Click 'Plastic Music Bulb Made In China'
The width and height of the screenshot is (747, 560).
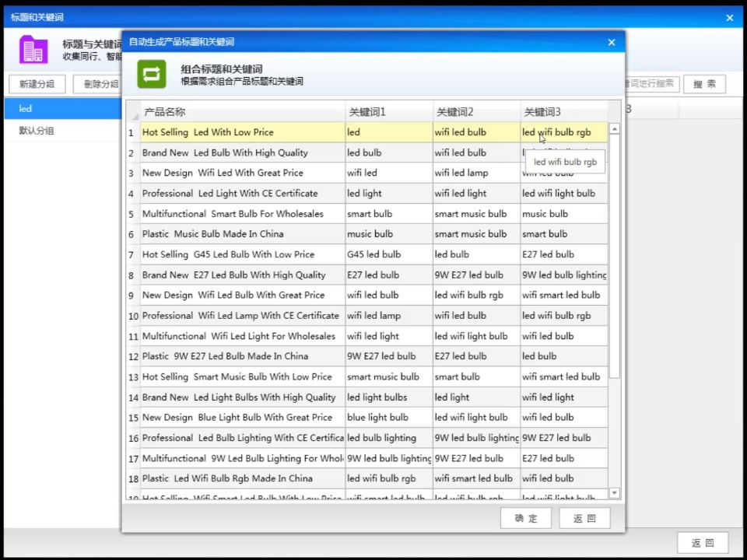(x=243, y=234)
